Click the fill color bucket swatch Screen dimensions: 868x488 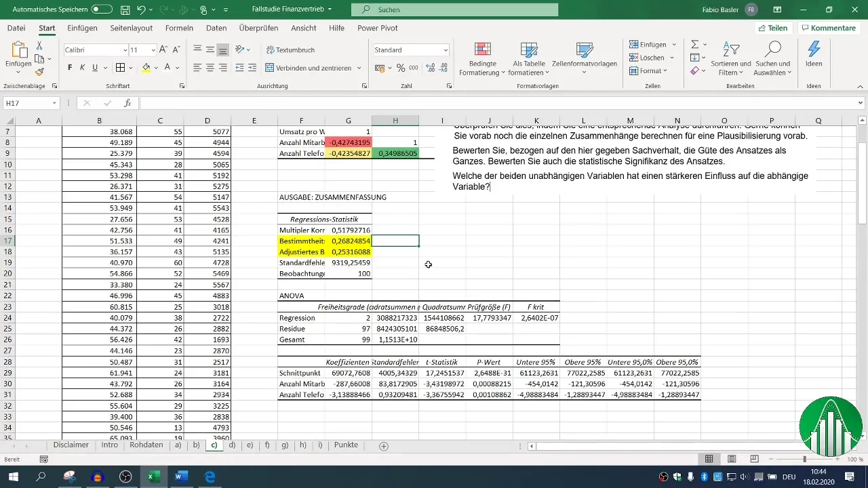click(146, 68)
